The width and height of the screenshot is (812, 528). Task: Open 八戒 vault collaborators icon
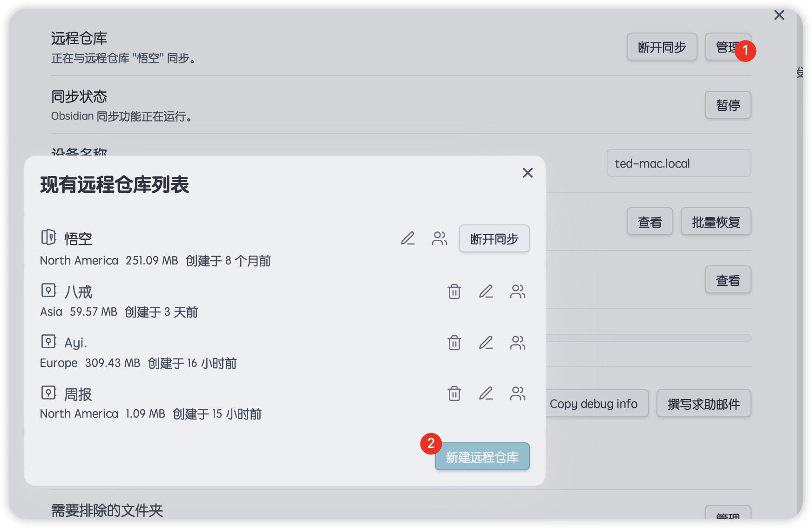pos(517,292)
